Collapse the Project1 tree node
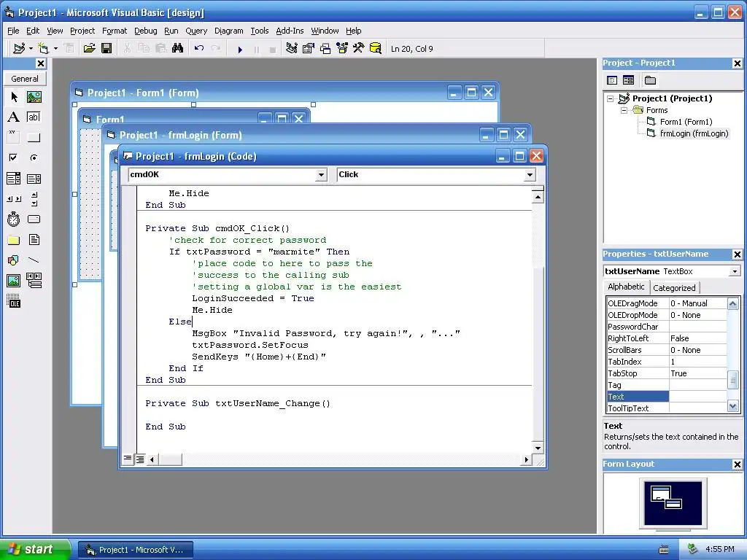747x560 pixels. [611, 98]
